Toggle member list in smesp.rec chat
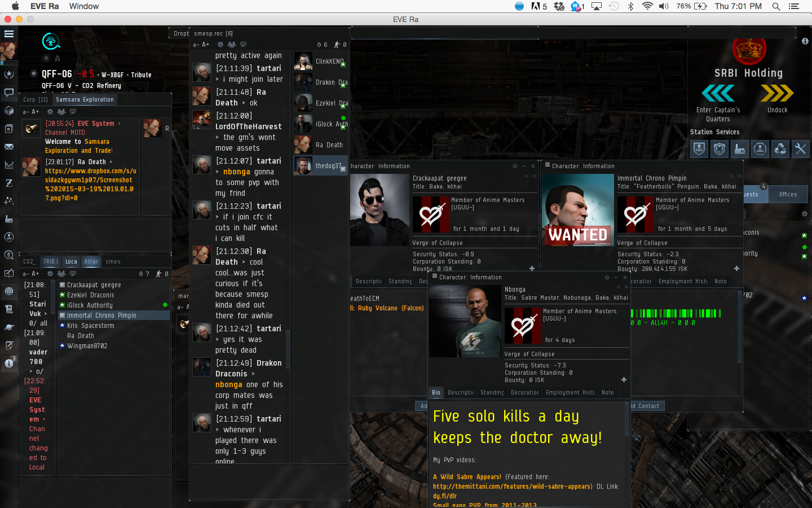This screenshot has height=508, width=812. [x=232, y=45]
